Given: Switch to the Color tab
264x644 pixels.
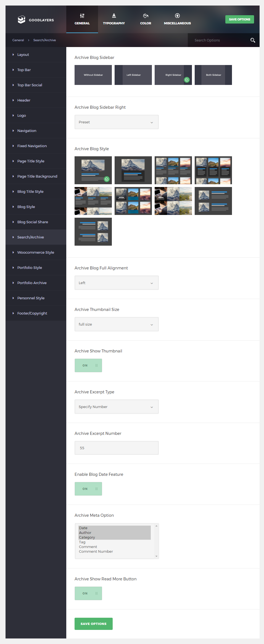Looking at the screenshot, I should tap(146, 19).
